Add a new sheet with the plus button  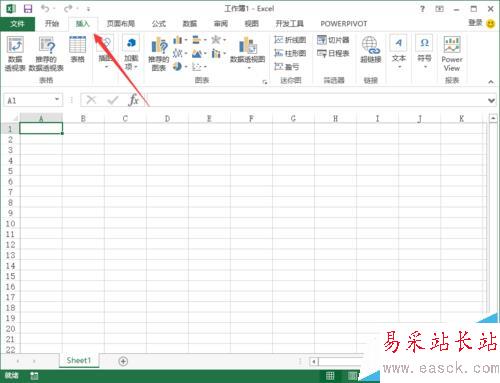[123, 361]
